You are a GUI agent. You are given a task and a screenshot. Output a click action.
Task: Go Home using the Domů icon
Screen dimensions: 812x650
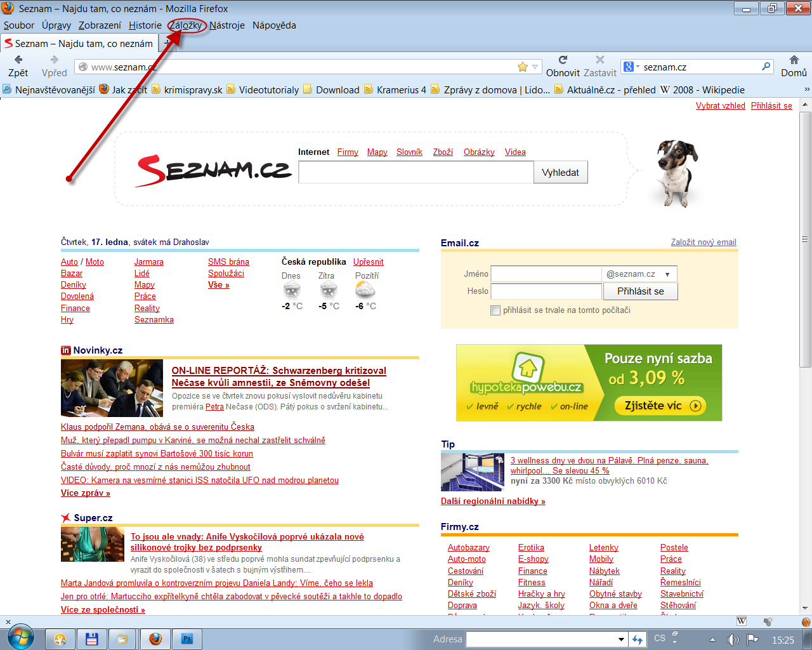[794, 60]
